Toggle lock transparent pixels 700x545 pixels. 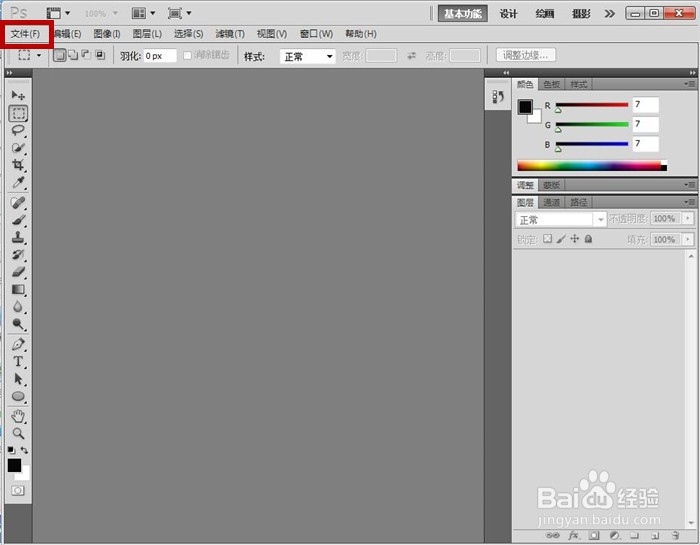547,239
